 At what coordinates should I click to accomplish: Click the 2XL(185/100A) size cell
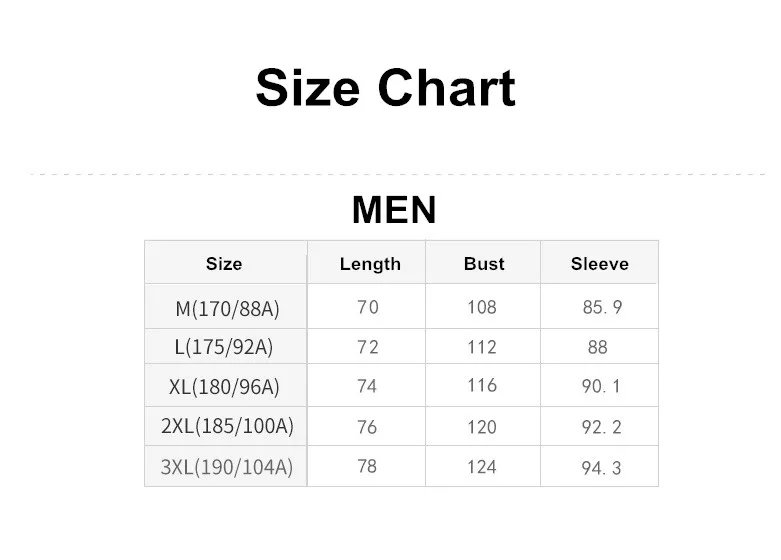(226, 426)
